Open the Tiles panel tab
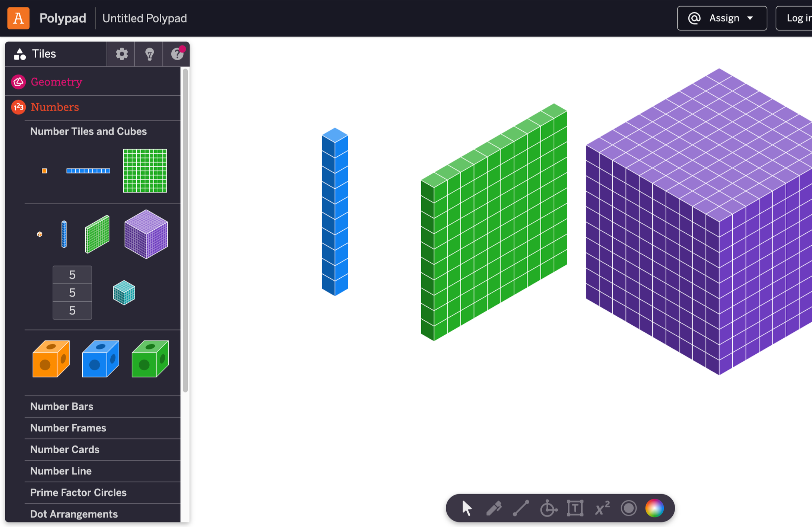This screenshot has width=812, height=527. (56, 54)
